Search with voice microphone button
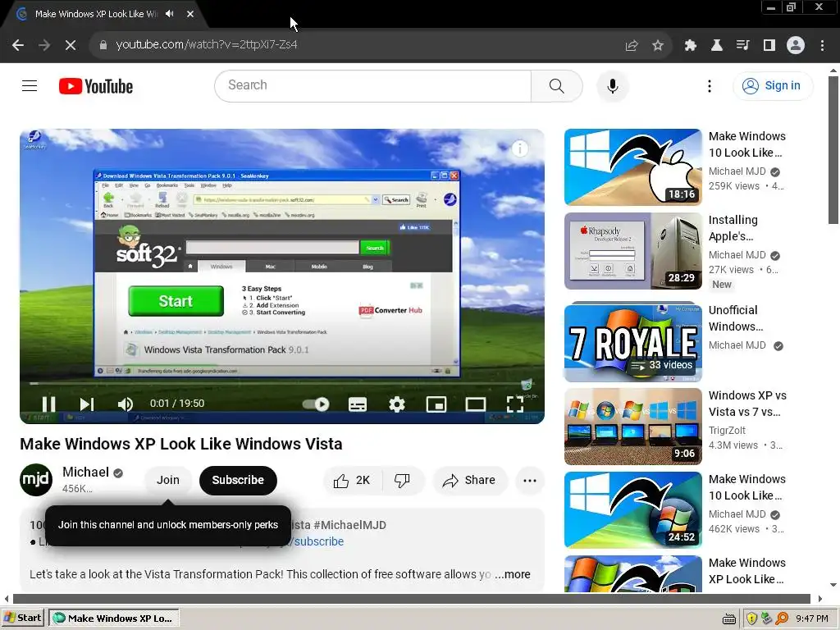The height and width of the screenshot is (630, 840). 612,86
